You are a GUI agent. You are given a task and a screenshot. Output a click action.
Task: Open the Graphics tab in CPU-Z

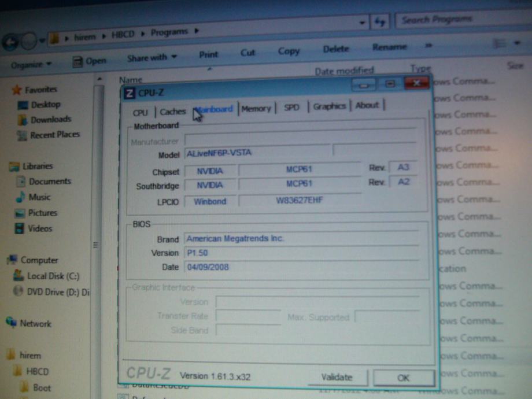tap(329, 106)
